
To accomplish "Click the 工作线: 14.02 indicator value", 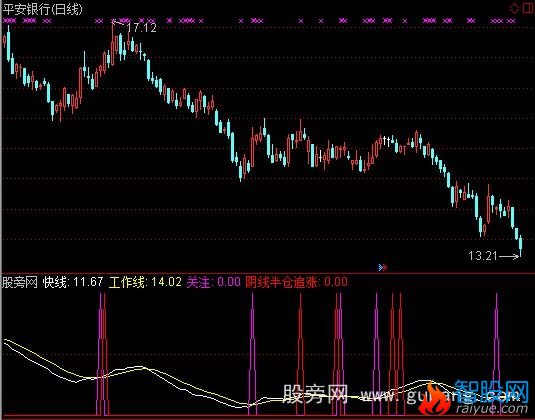I will click(145, 282).
